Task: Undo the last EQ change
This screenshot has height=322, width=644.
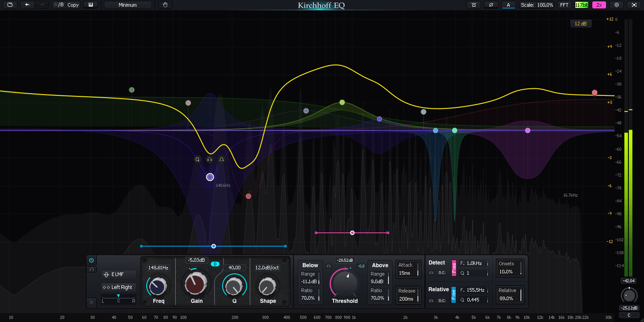Action: [x=28, y=5]
